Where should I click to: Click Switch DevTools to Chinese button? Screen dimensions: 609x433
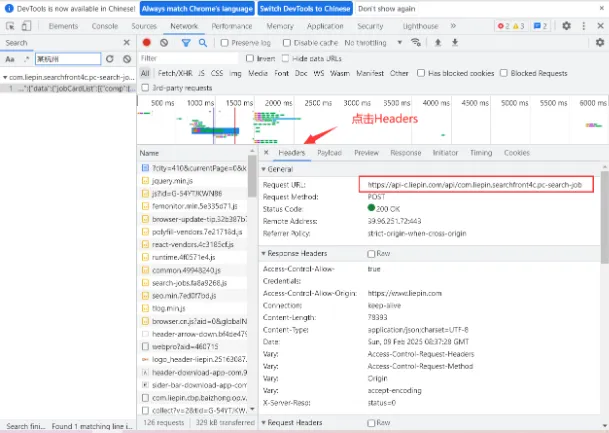click(x=305, y=9)
